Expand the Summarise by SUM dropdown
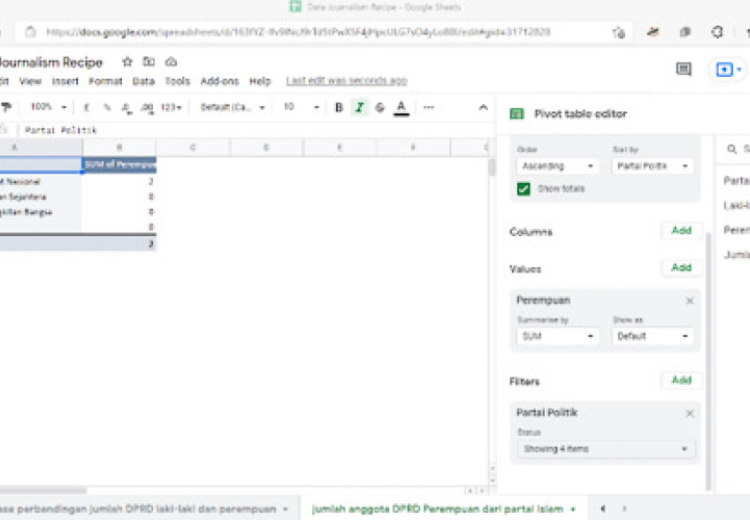 [x=558, y=336]
